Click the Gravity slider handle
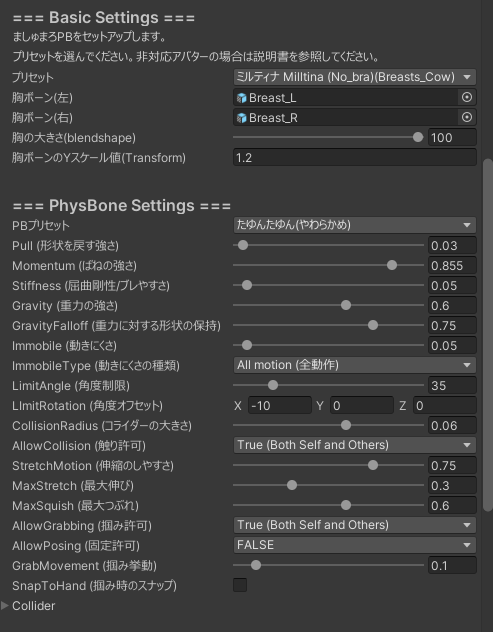This screenshot has height=632, width=493. [x=346, y=305]
